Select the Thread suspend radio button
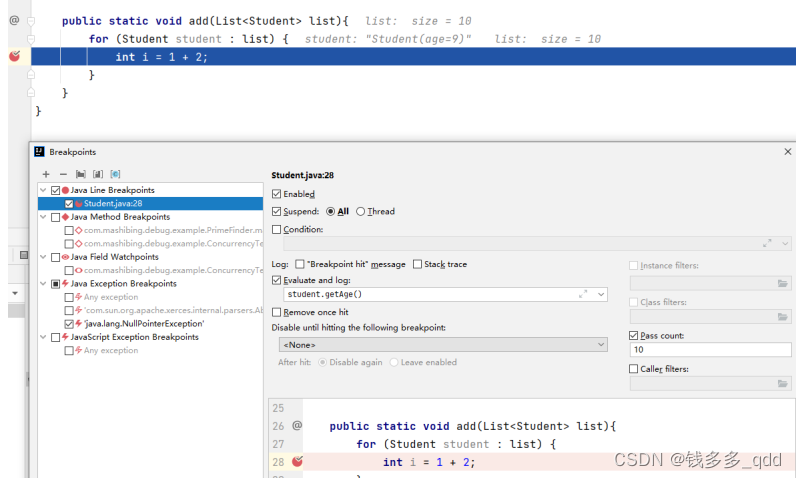This screenshot has height=479, width=796. coord(360,212)
